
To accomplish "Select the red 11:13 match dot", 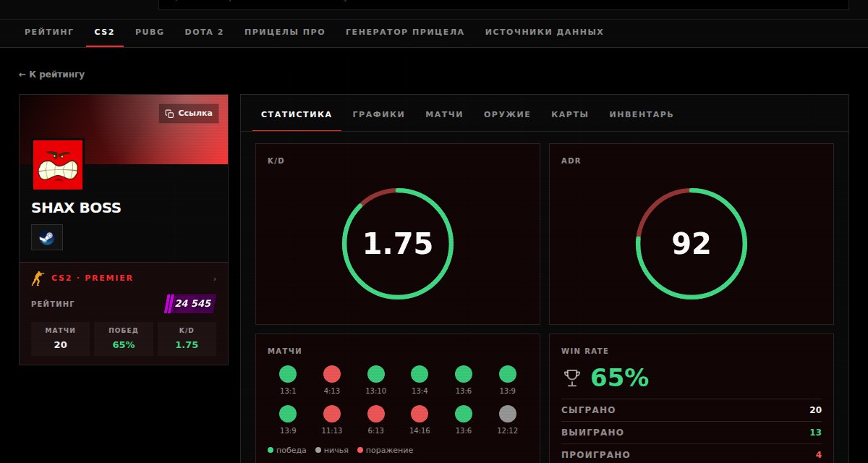I will click(332, 414).
